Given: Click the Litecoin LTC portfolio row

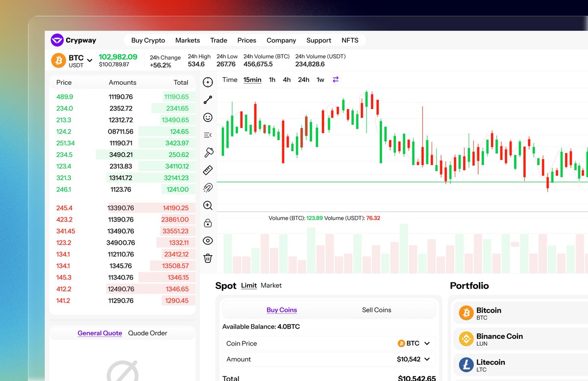Looking at the screenshot, I should pos(521,365).
